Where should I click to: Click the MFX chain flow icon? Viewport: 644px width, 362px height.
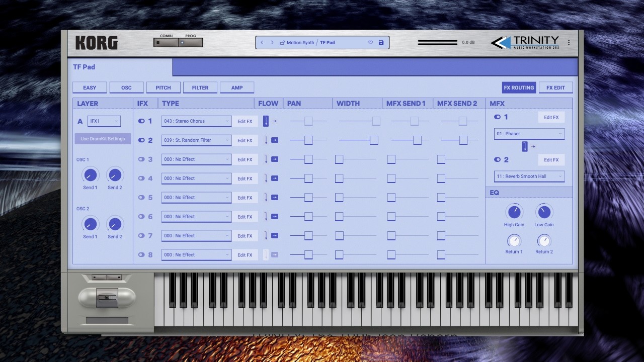click(525, 146)
